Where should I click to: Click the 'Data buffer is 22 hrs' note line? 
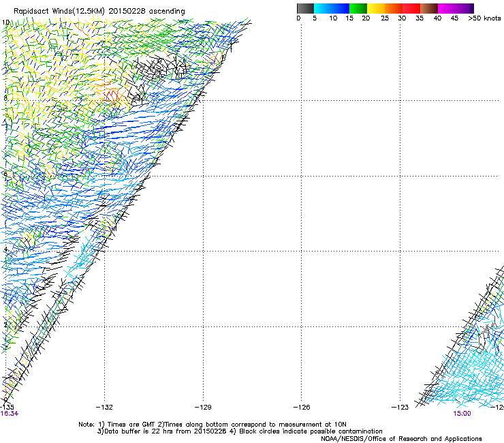(240, 431)
